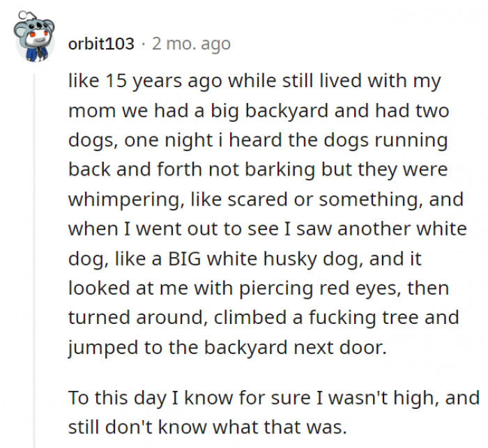Click the '2 mo. ago' comment timestamp
The height and width of the screenshot is (448, 488).
click(191, 44)
